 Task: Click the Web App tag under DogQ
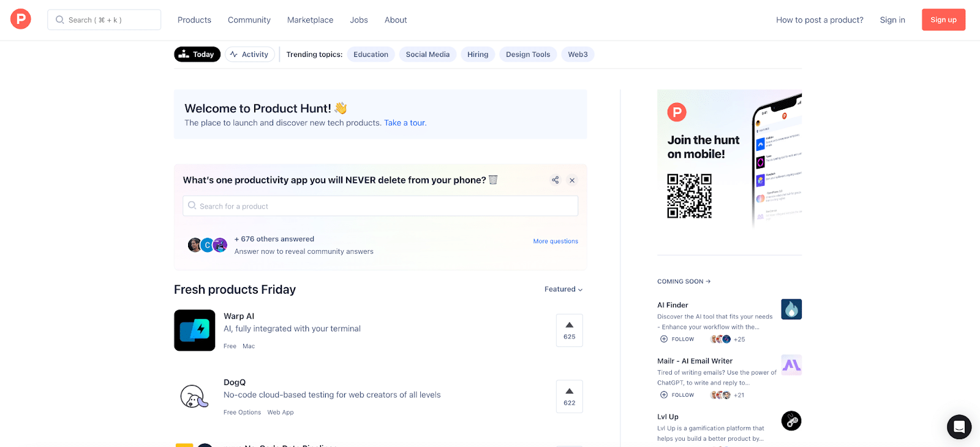pyautogui.click(x=281, y=413)
